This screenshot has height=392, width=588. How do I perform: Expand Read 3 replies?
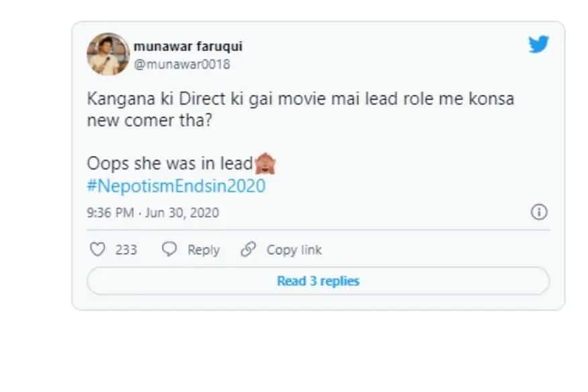point(318,281)
